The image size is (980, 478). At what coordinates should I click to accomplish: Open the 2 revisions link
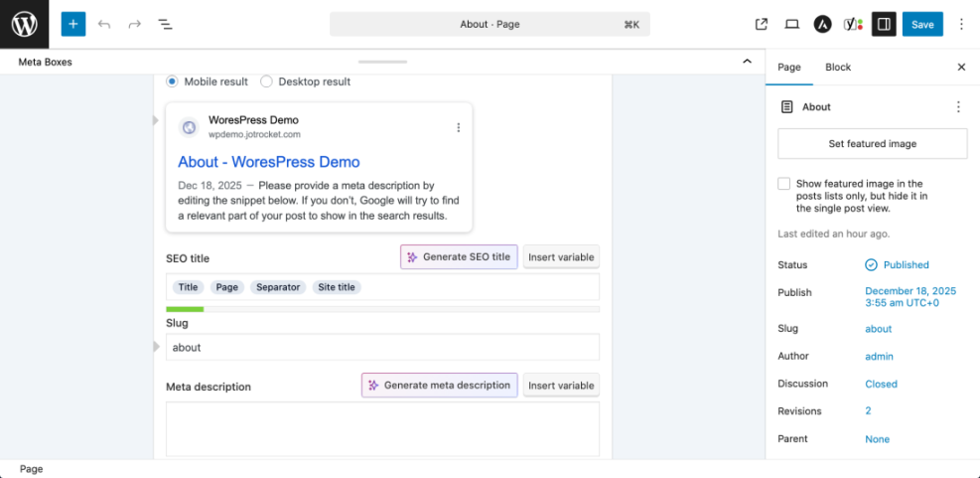868,411
